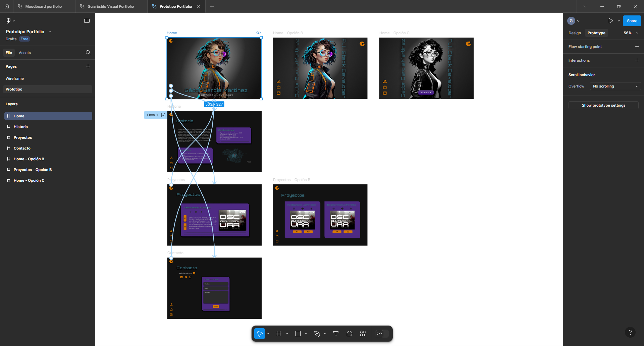Select the Historia layer
This screenshot has height=346, width=644.
(48, 127)
